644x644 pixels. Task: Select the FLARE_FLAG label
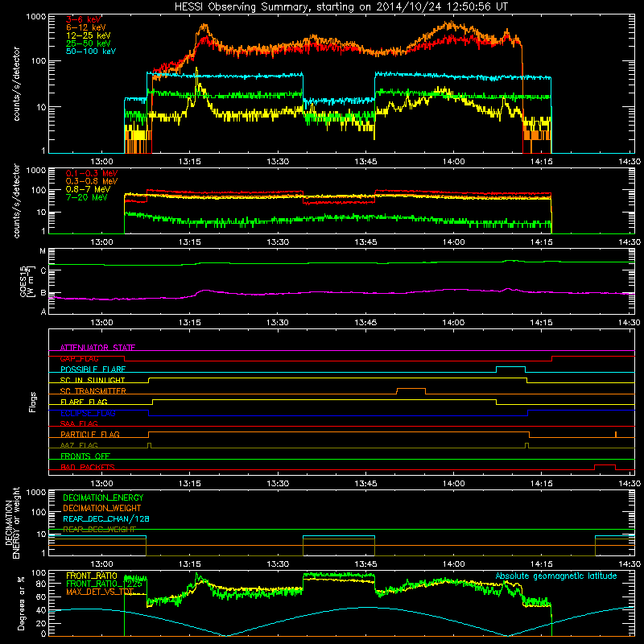point(84,402)
